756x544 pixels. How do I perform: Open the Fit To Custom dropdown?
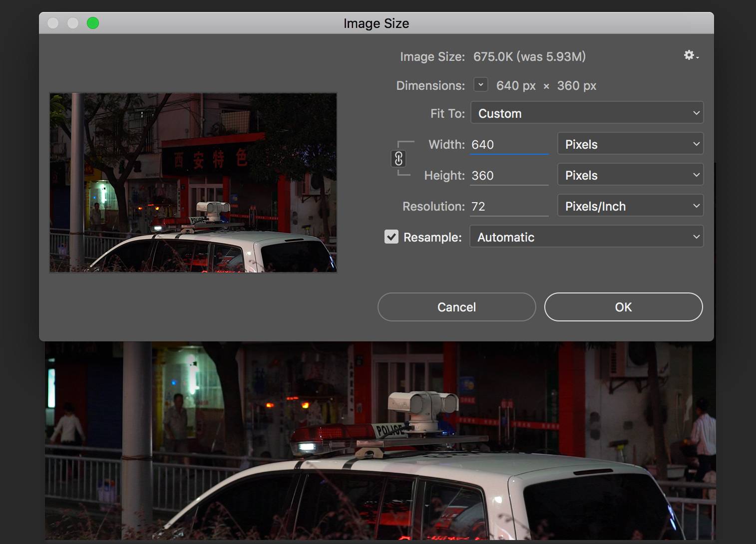[x=587, y=113]
